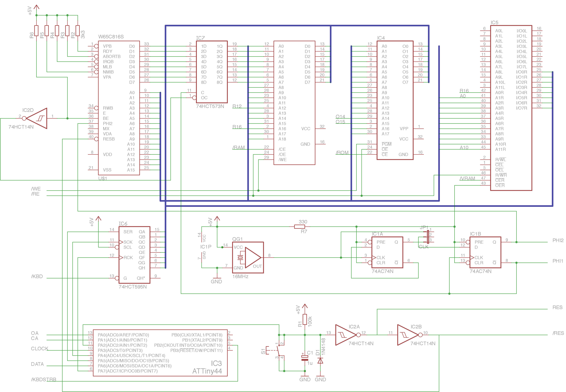566x392 pixels.
Task: Click the IC3 ATTiny44 microcontroller block
Action: [160, 353]
